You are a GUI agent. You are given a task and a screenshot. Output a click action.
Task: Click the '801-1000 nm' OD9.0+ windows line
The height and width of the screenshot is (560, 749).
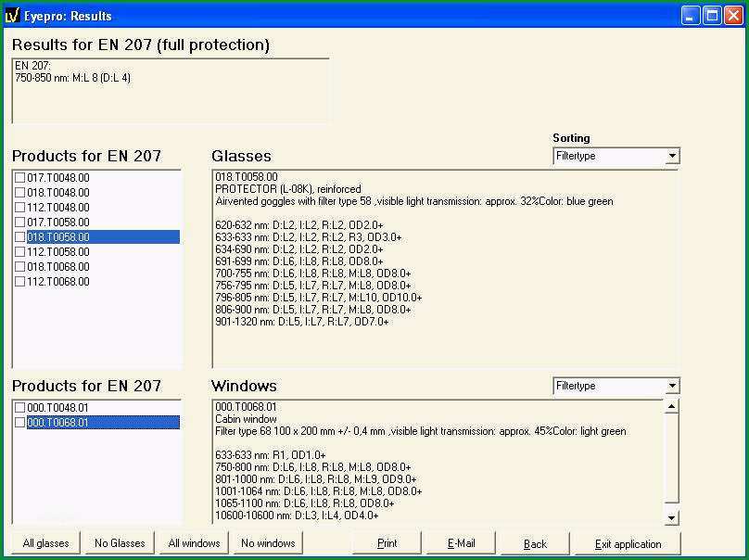pyautogui.click(x=316, y=478)
